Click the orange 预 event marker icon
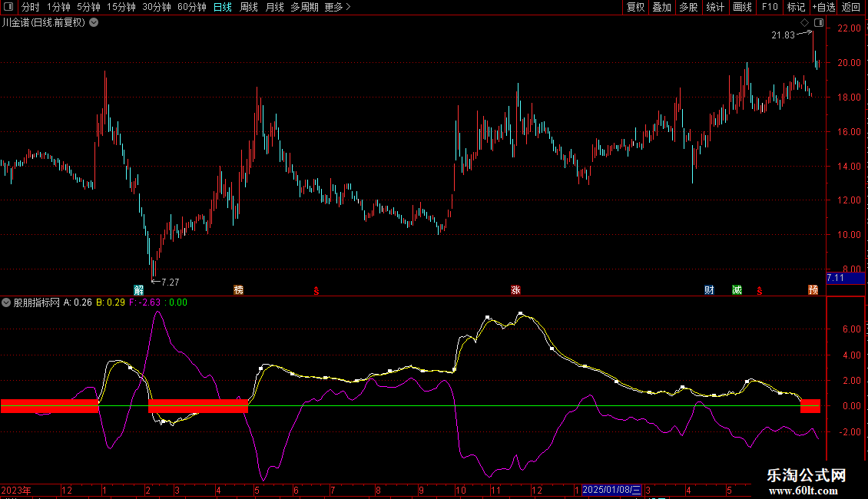The height and width of the screenshot is (499, 868). point(813,290)
